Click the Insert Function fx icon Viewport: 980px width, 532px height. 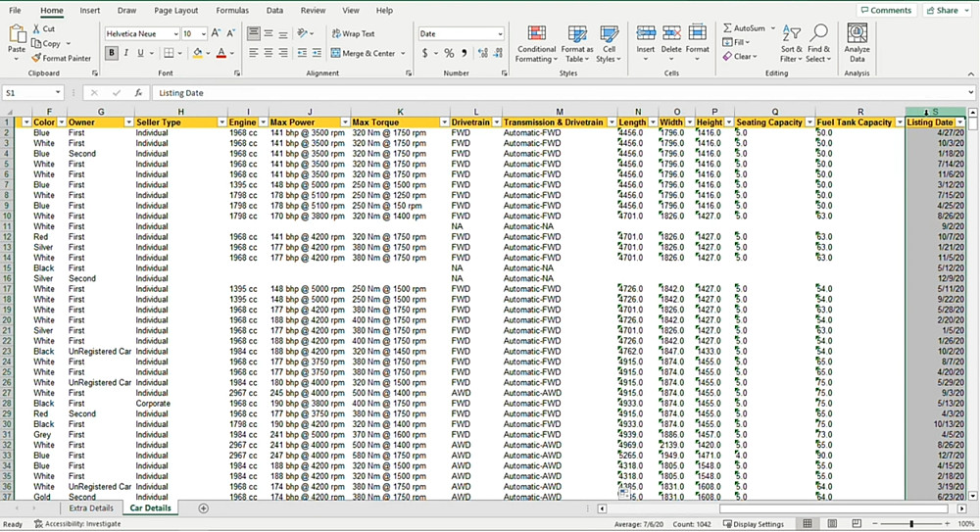coord(137,93)
